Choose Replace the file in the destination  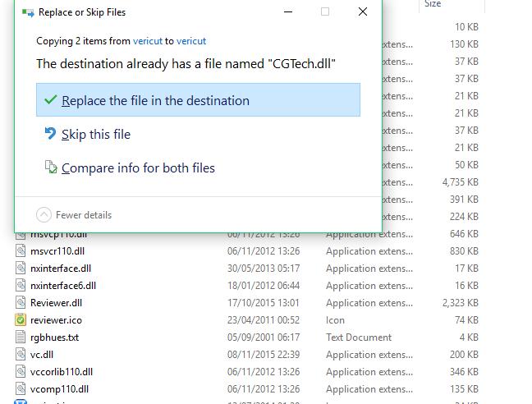pyautogui.click(x=198, y=100)
